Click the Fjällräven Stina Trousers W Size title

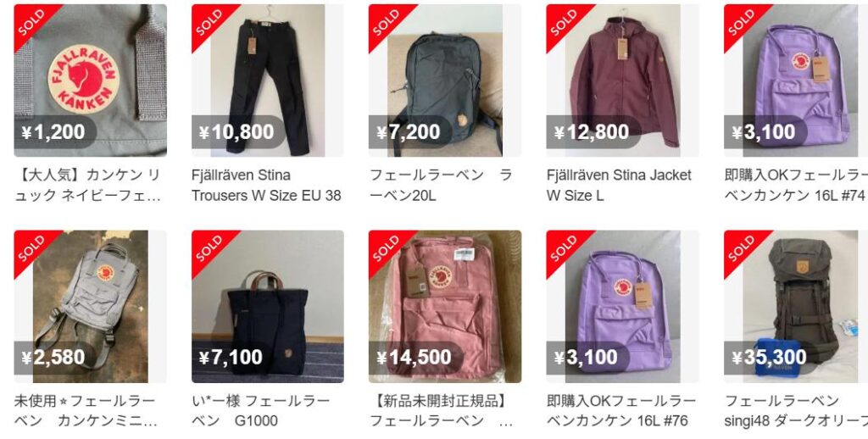tap(266, 186)
